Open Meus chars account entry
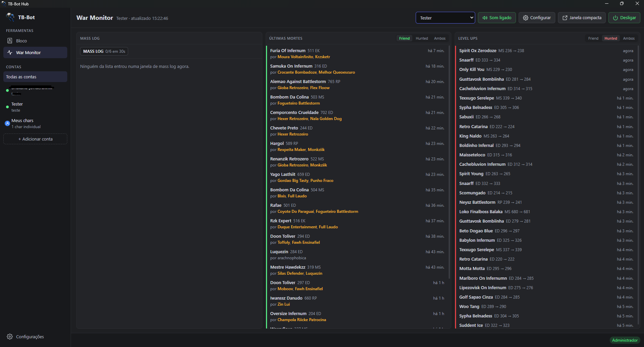This screenshot has height=347, width=644. tap(35, 123)
